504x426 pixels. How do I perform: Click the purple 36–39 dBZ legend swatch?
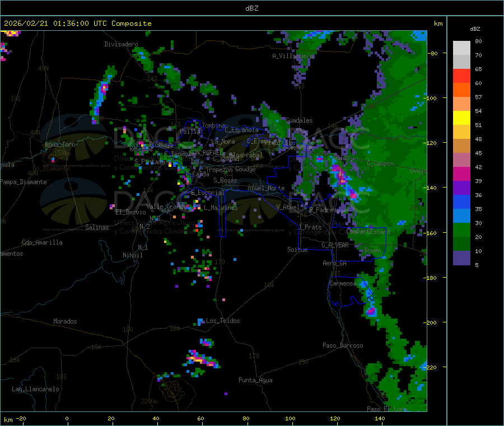point(461,188)
